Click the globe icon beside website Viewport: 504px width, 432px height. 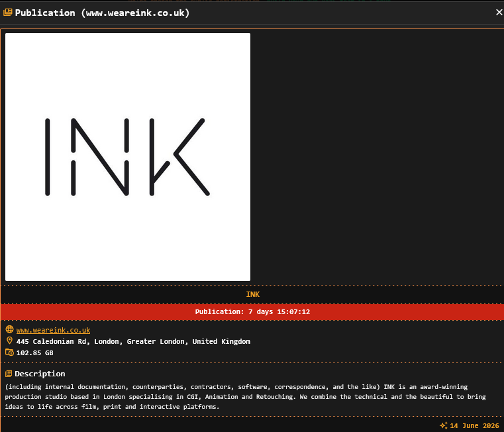coord(9,329)
